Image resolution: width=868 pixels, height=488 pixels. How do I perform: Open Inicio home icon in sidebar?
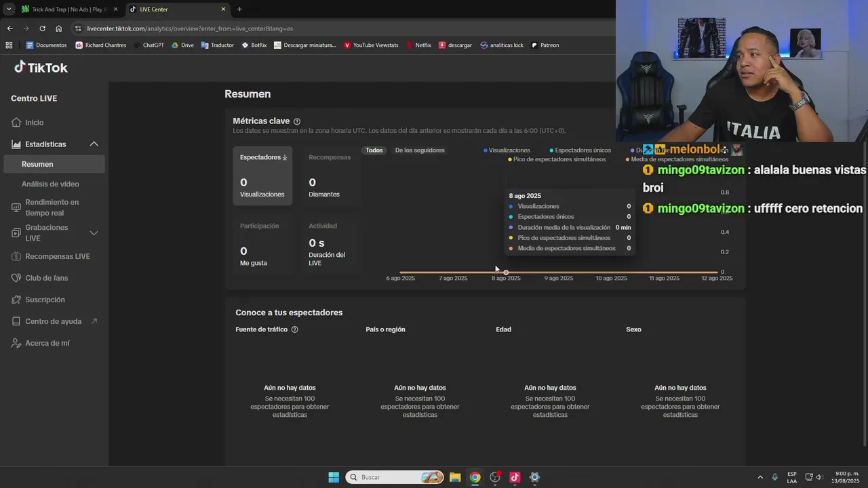16,123
